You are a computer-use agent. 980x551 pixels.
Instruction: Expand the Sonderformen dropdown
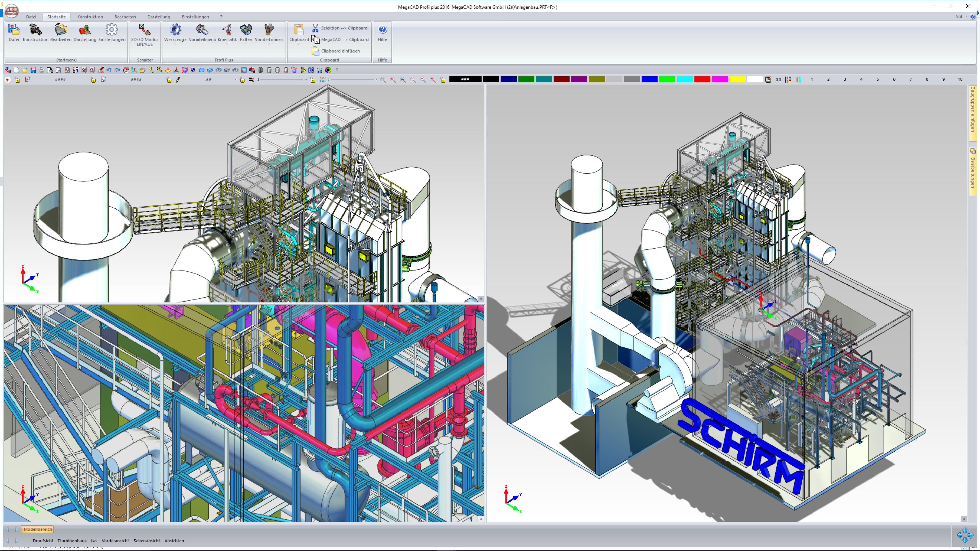(269, 44)
